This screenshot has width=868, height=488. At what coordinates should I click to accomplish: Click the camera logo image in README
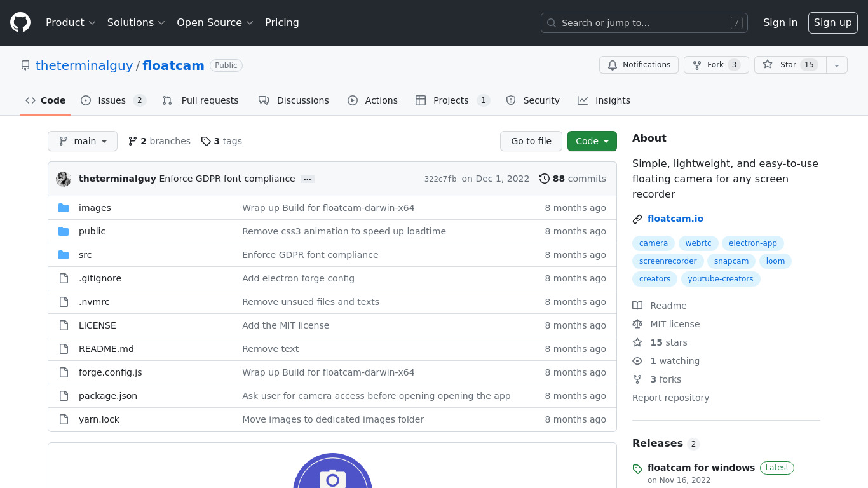[x=332, y=471]
